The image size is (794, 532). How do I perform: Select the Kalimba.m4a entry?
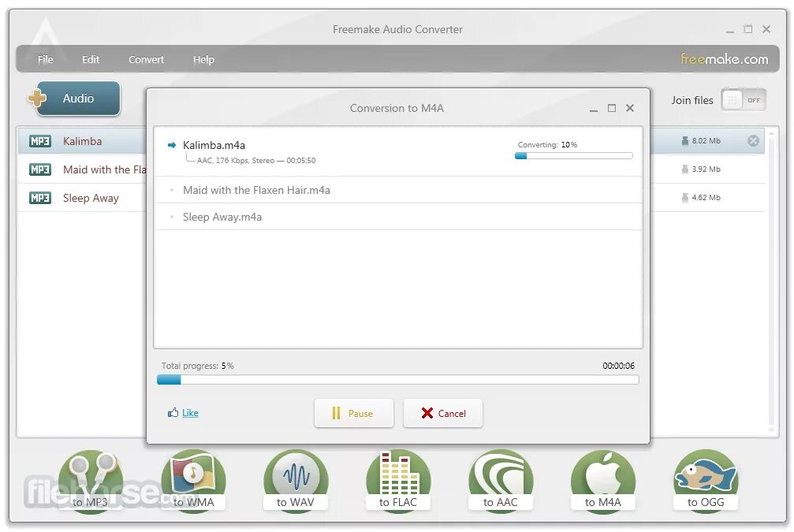pyautogui.click(x=398, y=151)
